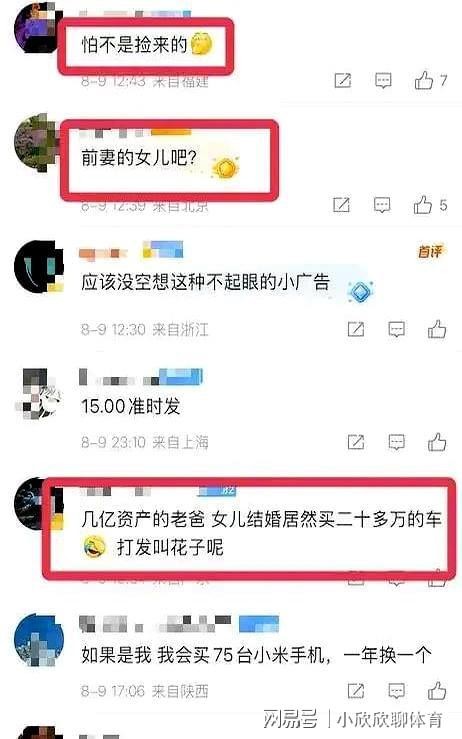Repost the '前妻的女儿吧?' comment

point(341,205)
